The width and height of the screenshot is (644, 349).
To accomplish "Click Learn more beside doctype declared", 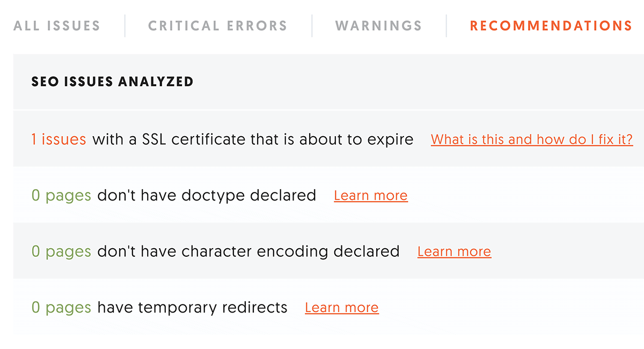I will tap(371, 196).
